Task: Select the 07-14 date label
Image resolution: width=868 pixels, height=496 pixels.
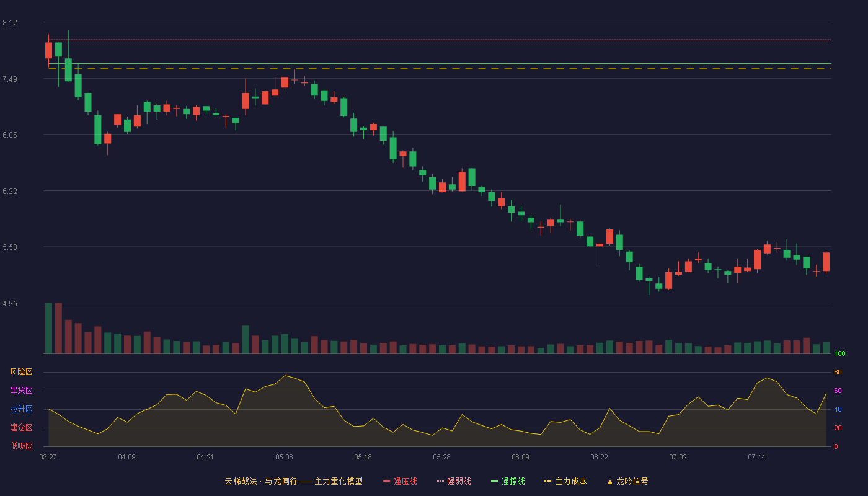Action: (756, 457)
